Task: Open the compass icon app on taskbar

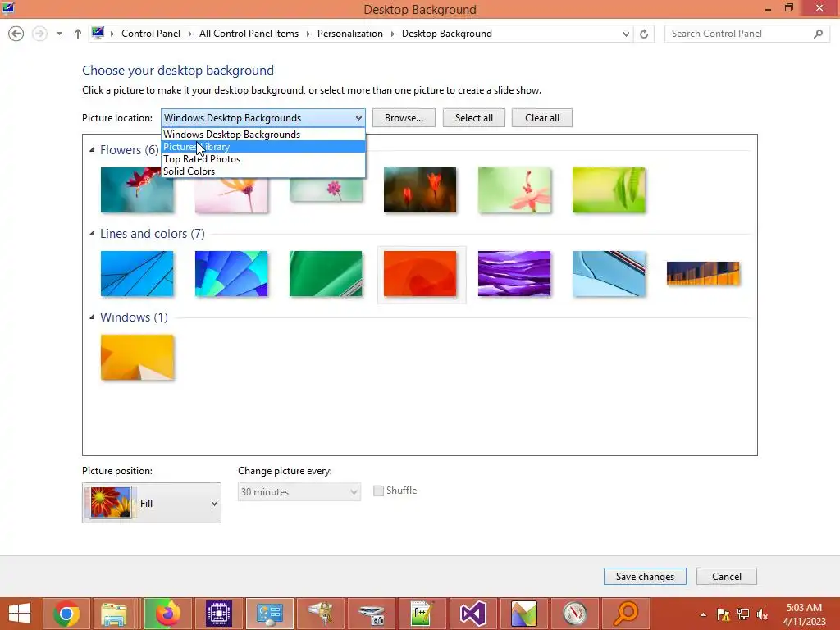Action: click(x=574, y=614)
